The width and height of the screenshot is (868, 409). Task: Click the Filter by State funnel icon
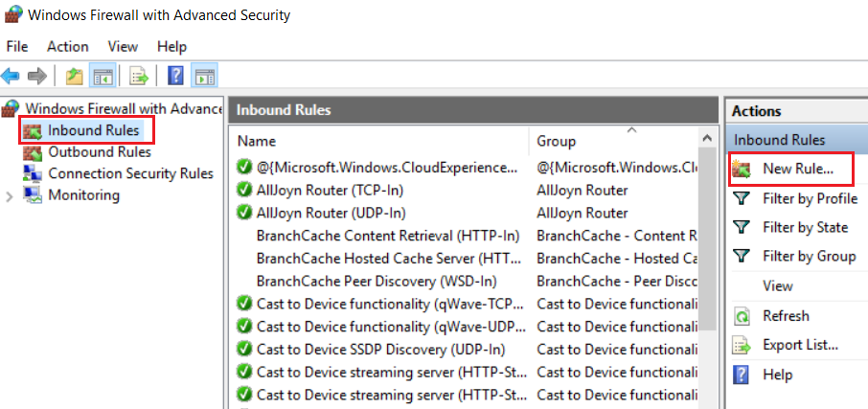(x=742, y=227)
